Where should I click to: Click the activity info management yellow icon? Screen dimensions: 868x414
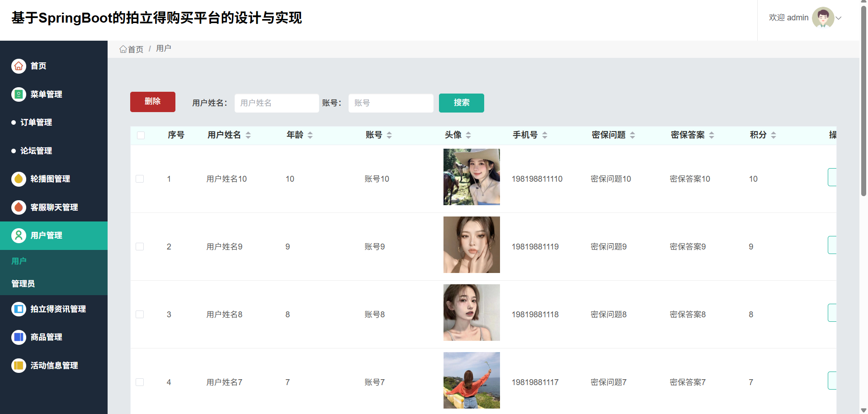point(19,366)
